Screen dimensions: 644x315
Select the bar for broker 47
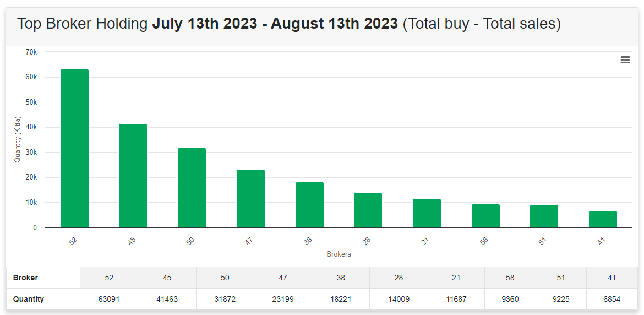[250, 198]
